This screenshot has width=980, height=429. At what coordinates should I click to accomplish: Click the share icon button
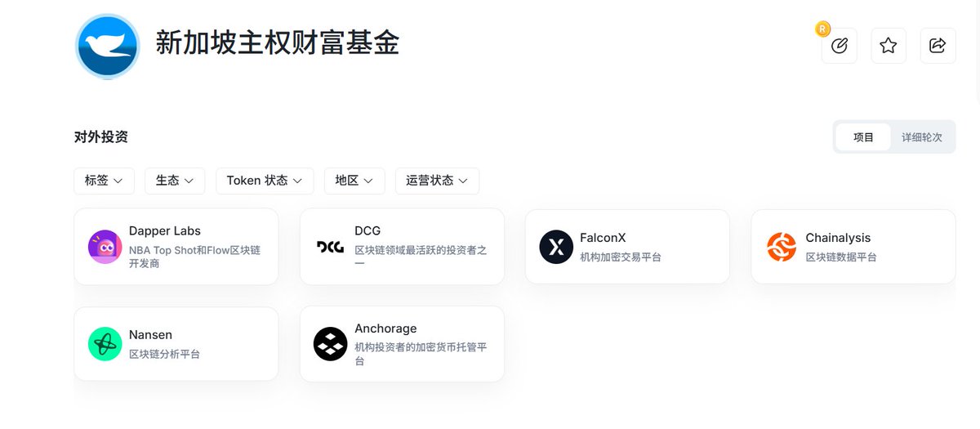point(938,46)
